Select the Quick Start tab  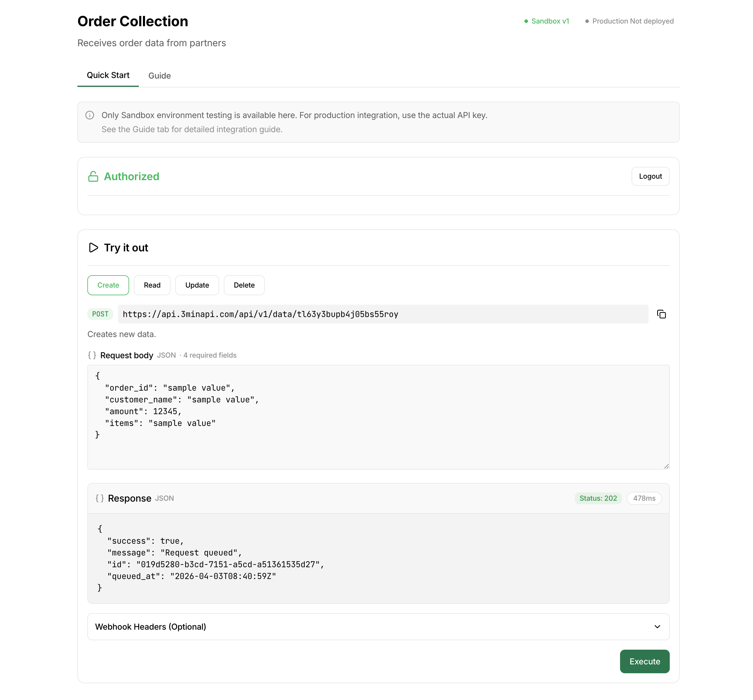tap(108, 75)
